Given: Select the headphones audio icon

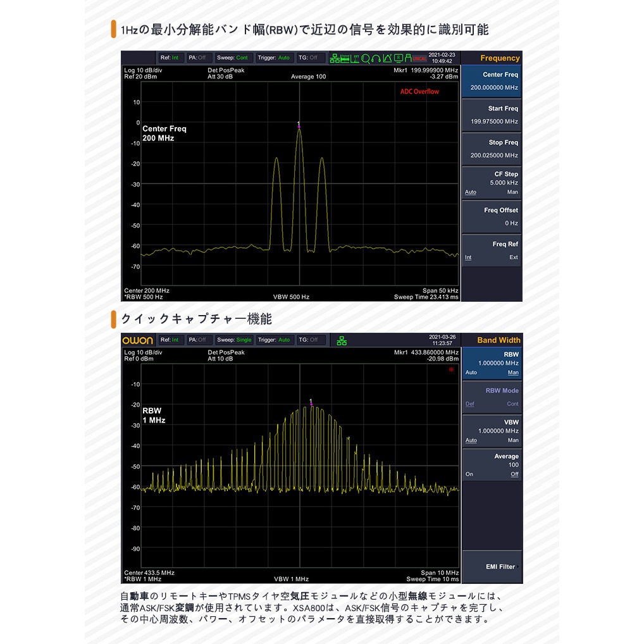Looking at the screenshot, I should click(375, 58).
